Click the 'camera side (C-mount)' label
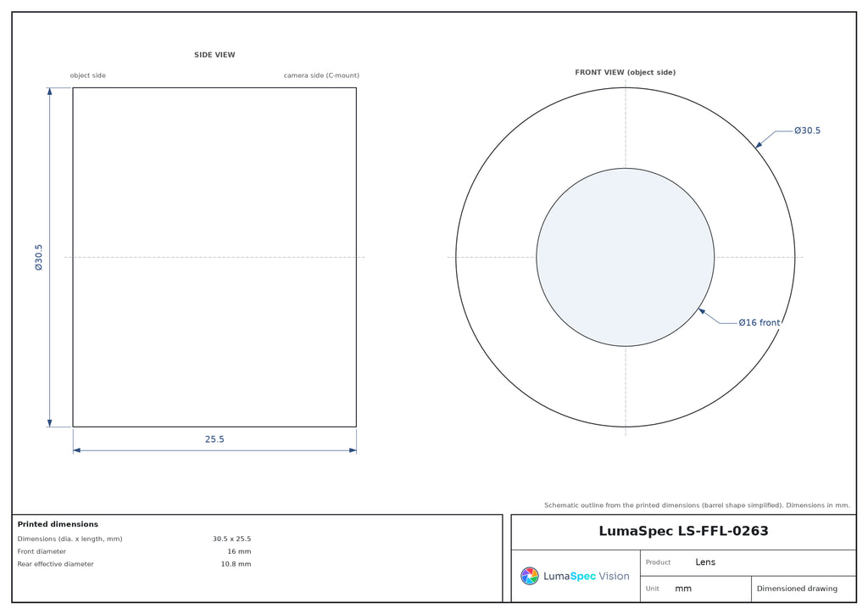868x614 pixels. (321, 75)
